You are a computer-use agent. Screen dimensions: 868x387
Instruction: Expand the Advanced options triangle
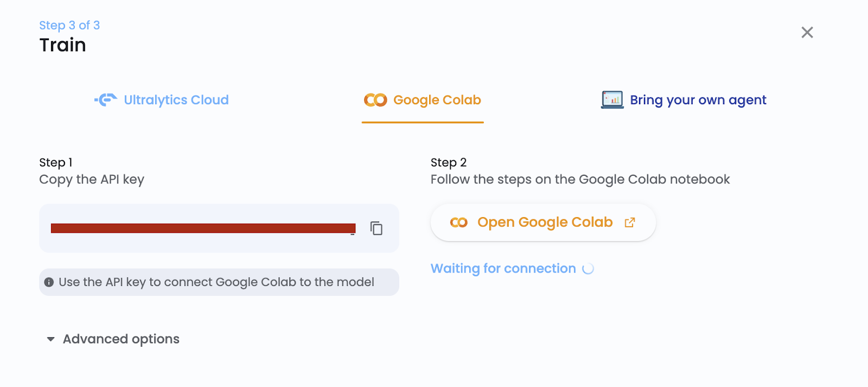click(x=50, y=339)
